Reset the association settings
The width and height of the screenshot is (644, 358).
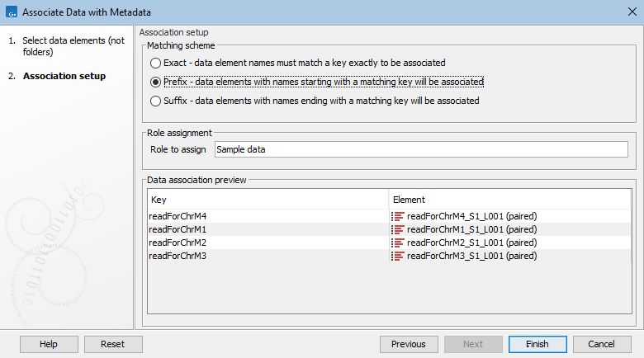[x=111, y=344]
